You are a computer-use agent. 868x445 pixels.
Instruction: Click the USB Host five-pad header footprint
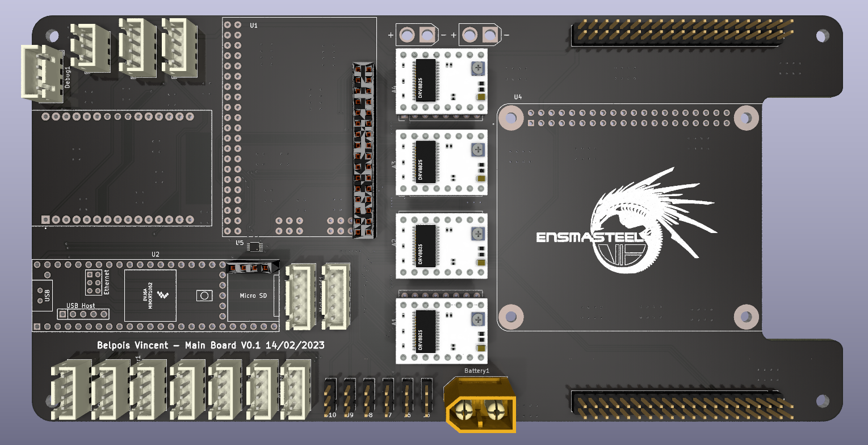pos(83,314)
